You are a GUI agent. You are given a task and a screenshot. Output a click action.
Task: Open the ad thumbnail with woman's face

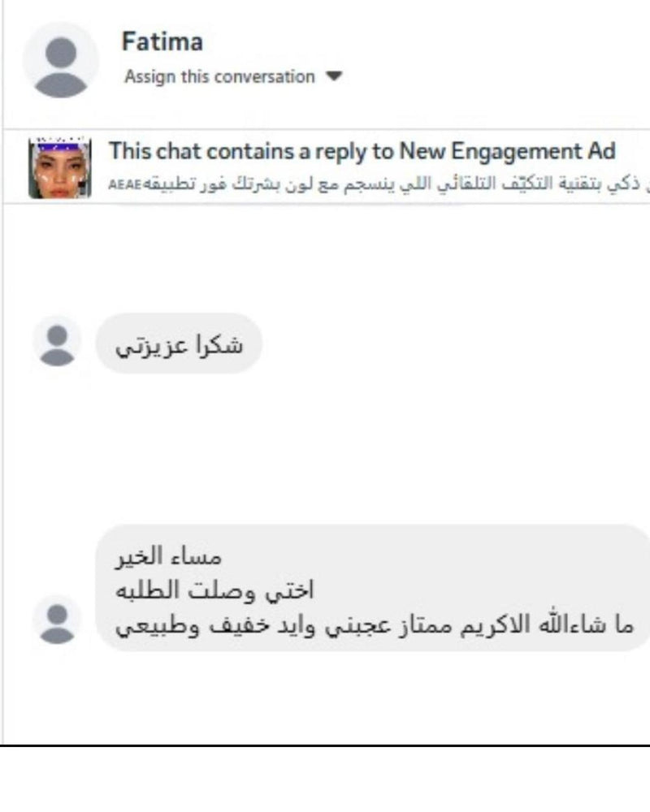click(60, 167)
